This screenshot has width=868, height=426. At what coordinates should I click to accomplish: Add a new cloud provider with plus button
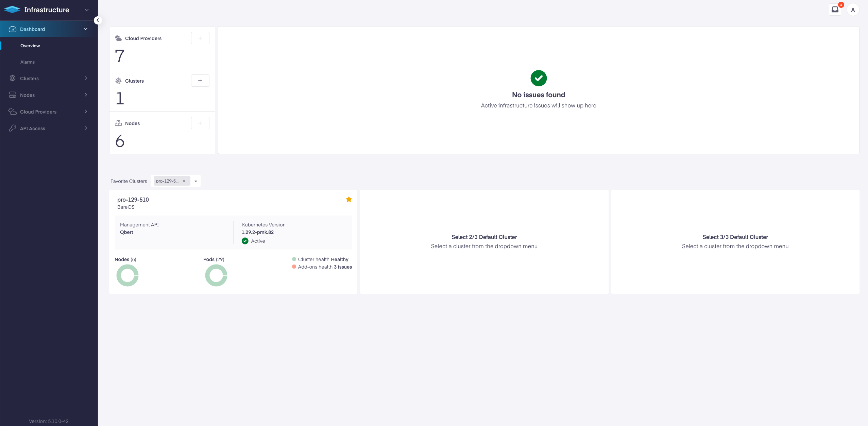click(x=200, y=38)
